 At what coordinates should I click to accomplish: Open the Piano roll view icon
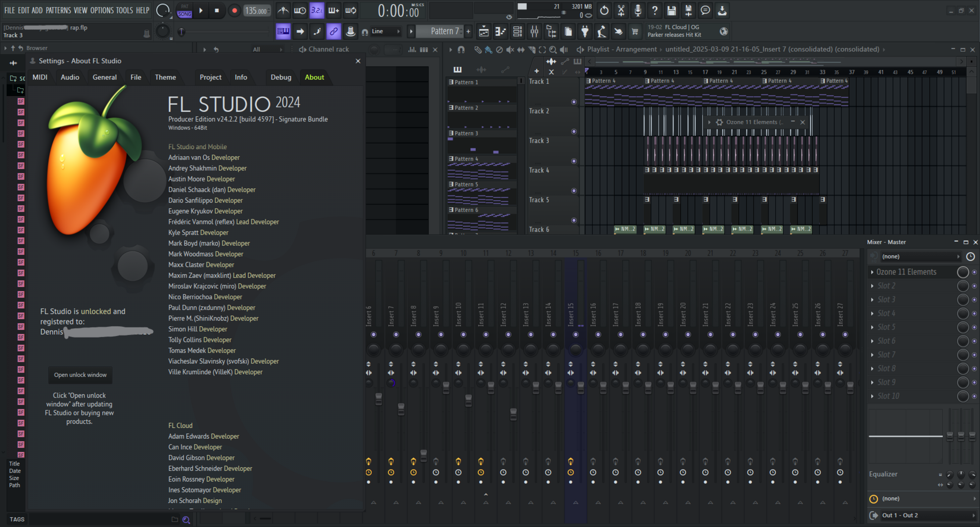(500, 31)
